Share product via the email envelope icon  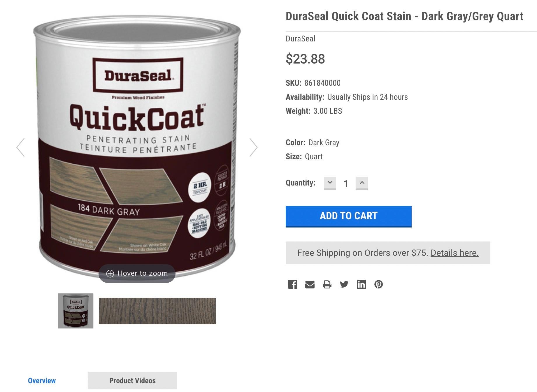(310, 284)
